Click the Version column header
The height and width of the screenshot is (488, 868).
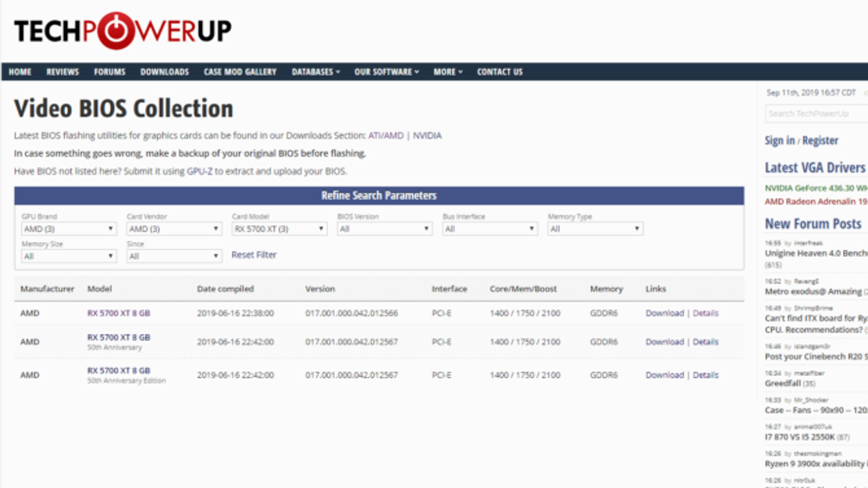[320, 289]
